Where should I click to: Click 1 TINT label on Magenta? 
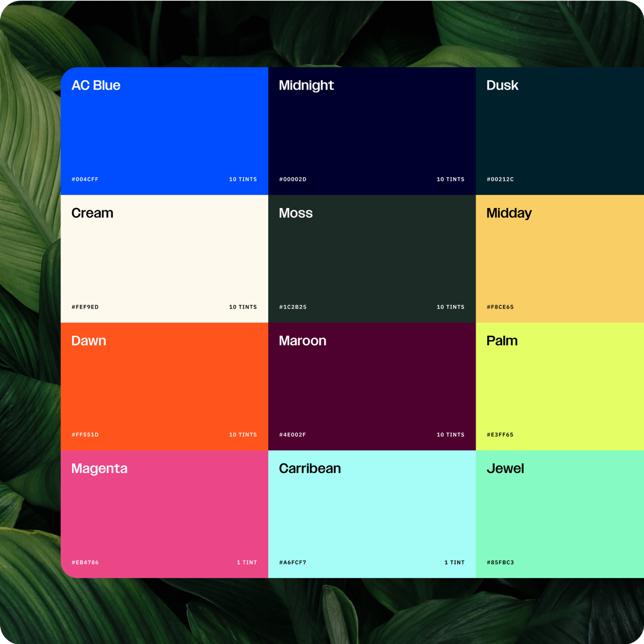pyautogui.click(x=247, y=562)
